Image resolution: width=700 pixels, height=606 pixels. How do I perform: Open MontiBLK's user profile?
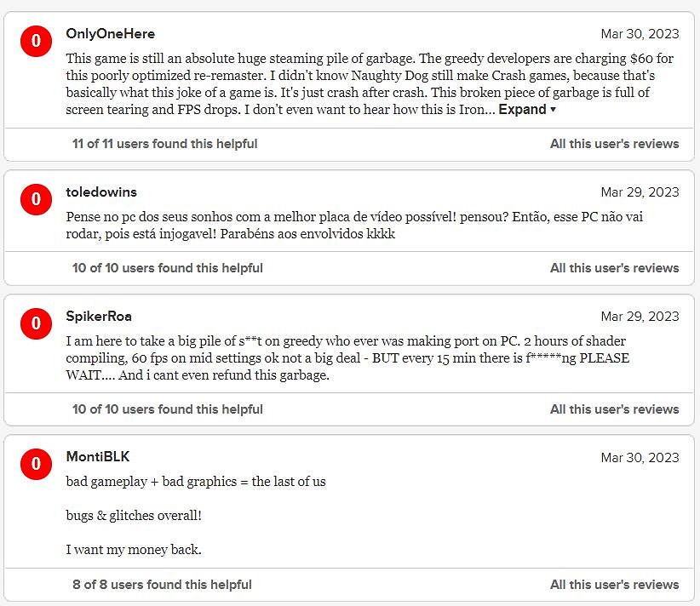point(98,457)
